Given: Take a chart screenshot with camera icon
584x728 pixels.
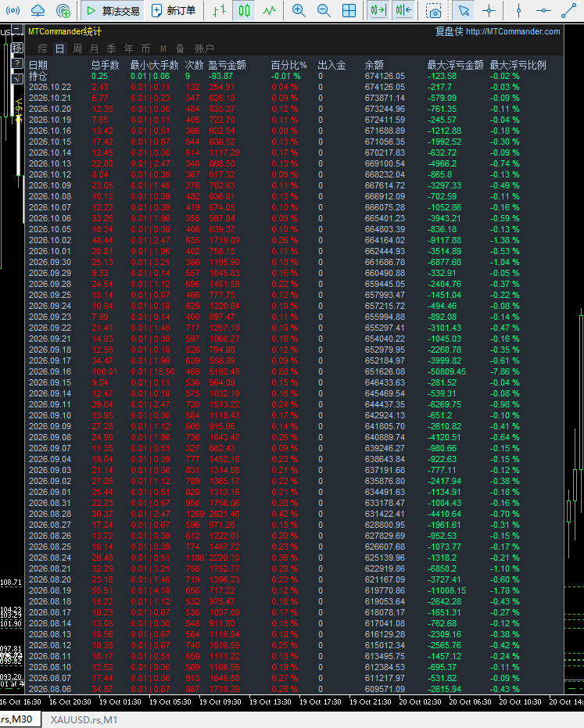Looking at the screenshot, I should click(x=434, y=10).
